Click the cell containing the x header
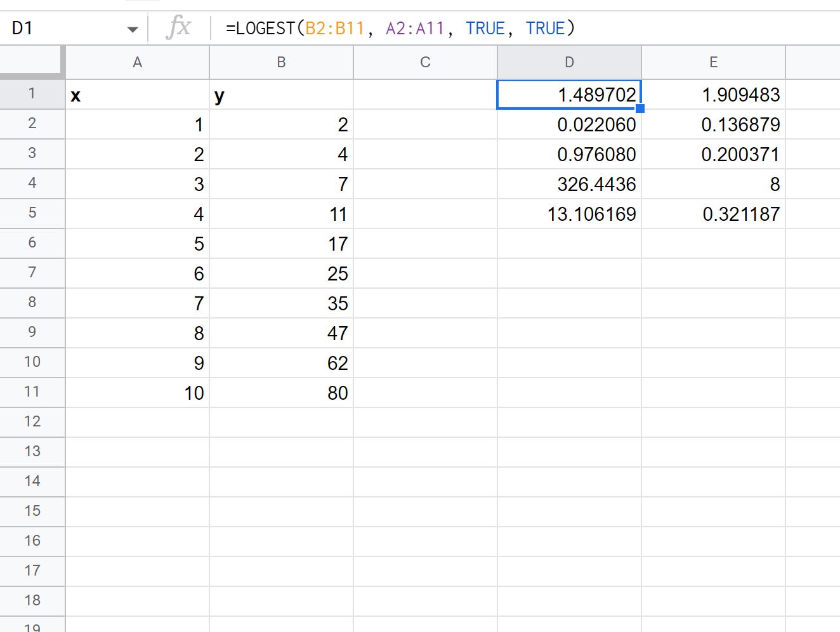 pos(137,93)
